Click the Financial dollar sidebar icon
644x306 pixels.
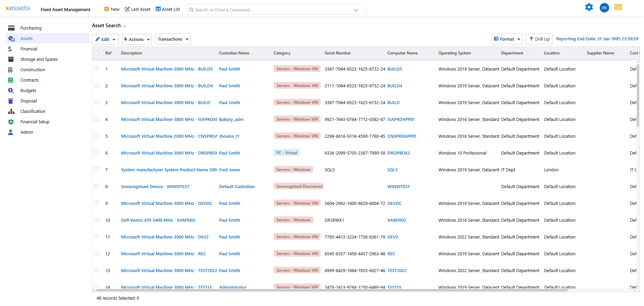[11, 49]
